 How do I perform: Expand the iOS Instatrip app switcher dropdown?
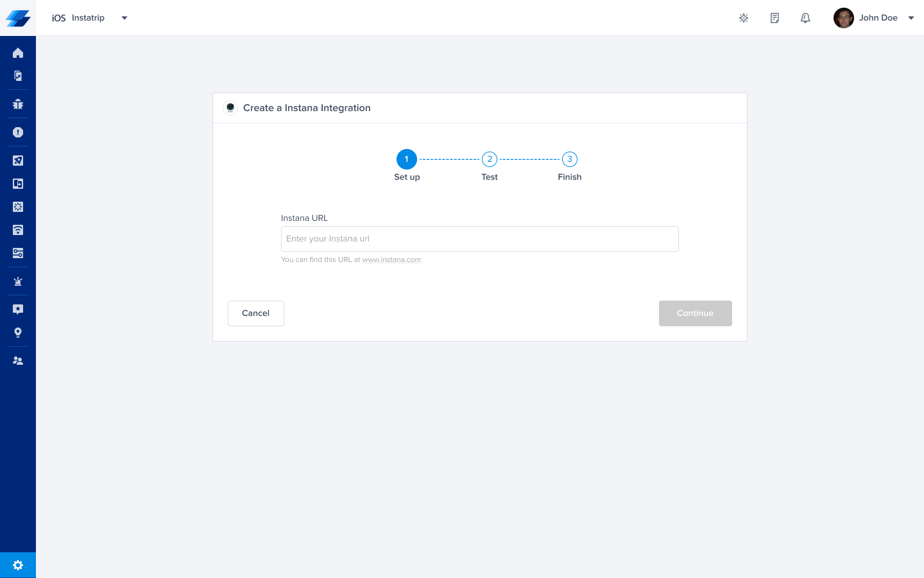(x=124, y=18)
